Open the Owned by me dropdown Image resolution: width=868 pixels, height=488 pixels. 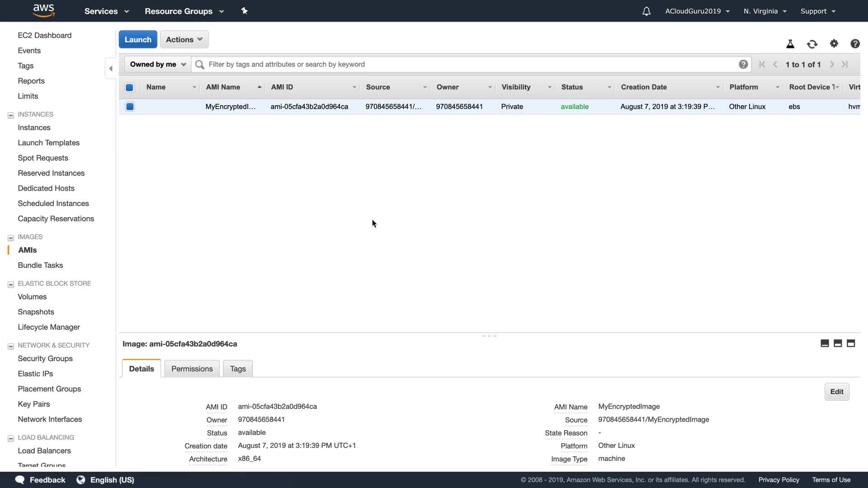[x=157, y=64]
